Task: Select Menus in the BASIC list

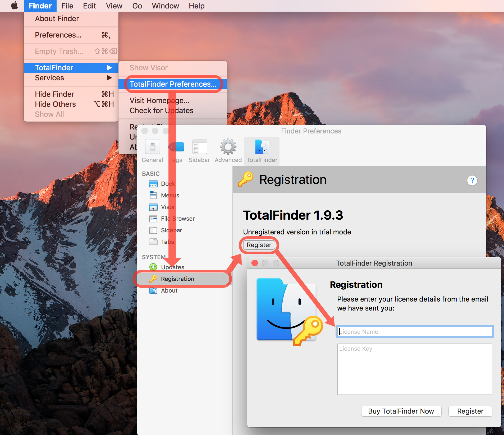Action: 185,195
